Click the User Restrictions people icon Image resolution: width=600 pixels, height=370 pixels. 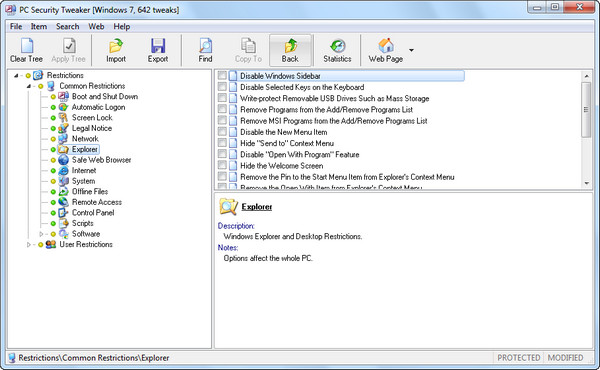pyautogui.click(x=51, y=244)
